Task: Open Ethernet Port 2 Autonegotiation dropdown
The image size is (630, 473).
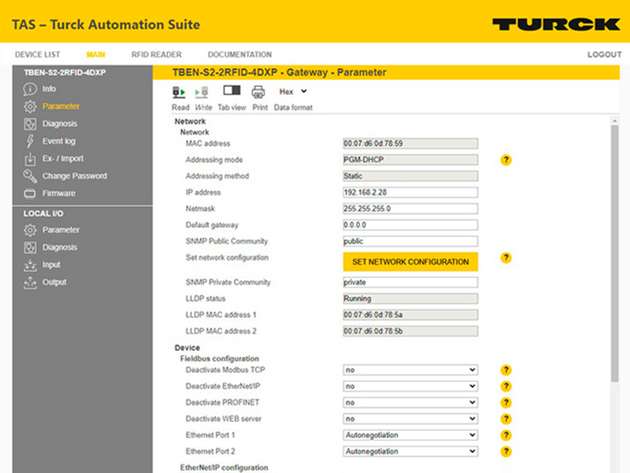Action: 410,451
